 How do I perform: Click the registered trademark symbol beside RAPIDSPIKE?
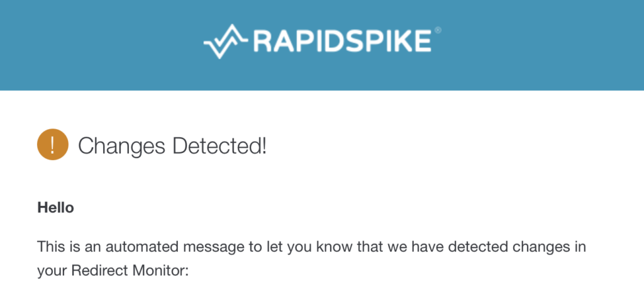pos(438,30)
